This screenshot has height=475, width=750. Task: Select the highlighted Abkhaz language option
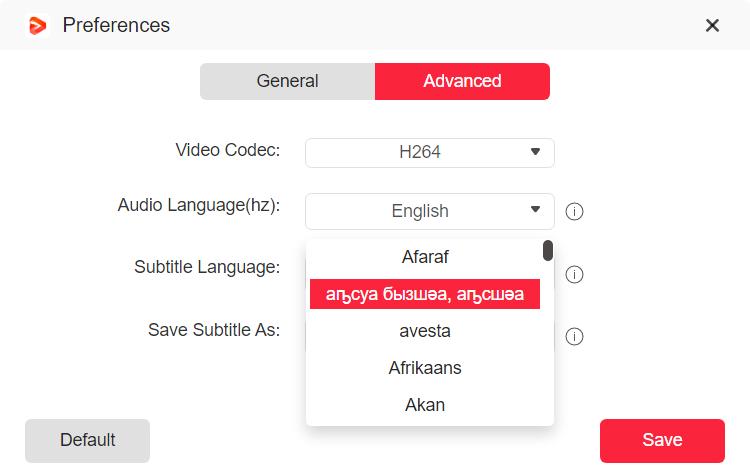(425, 294)
